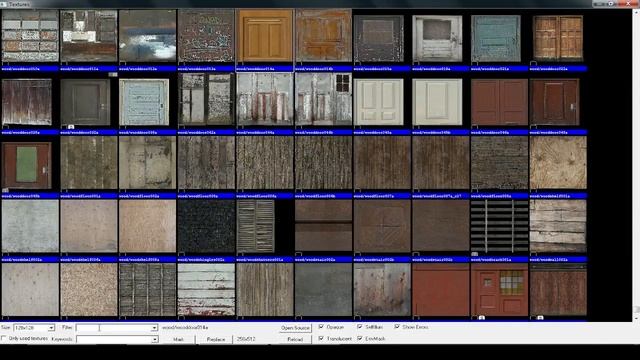Tick the Only used textures checkbox
The height and width of the screenshot is (360, 640).
pyautogui.click(x=4, y=338)
